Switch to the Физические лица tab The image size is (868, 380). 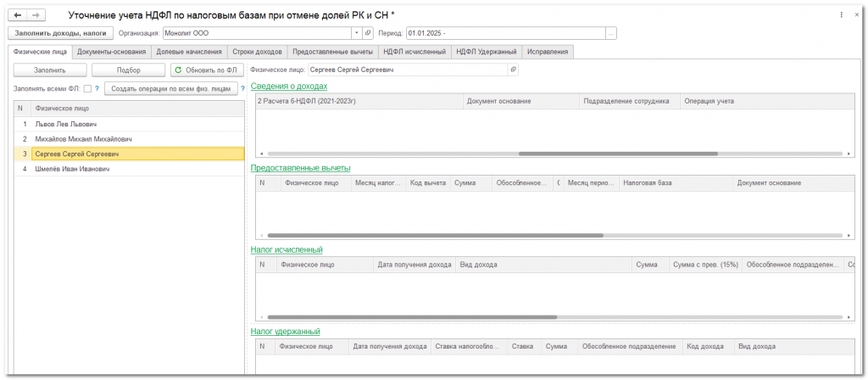(41, 52)
